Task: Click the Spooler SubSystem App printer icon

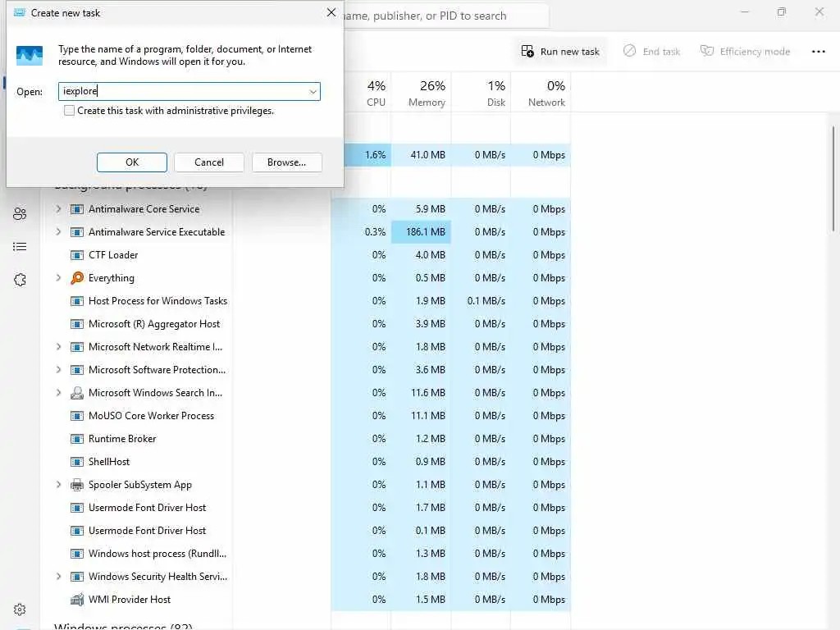Action: tap(77, 485)
